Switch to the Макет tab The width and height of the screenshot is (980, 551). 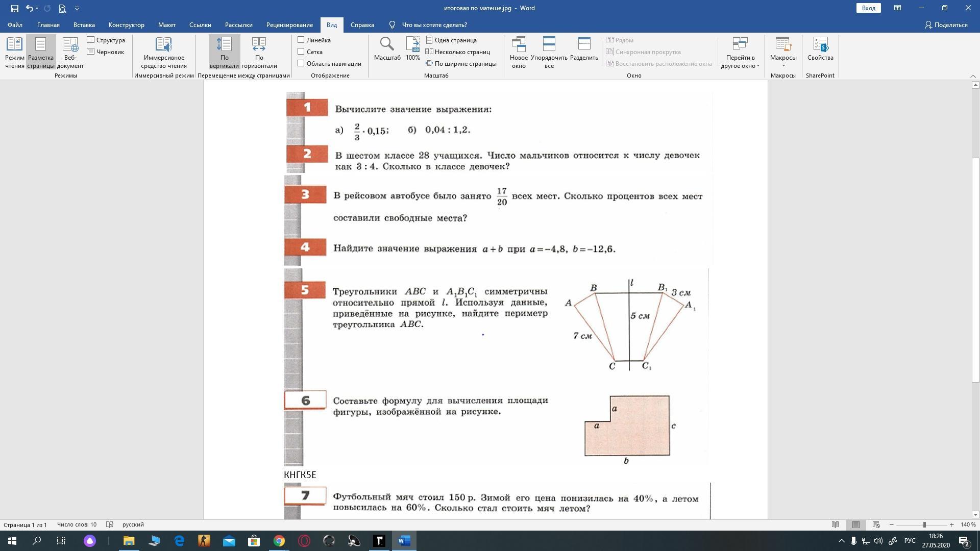coord(167,24)
